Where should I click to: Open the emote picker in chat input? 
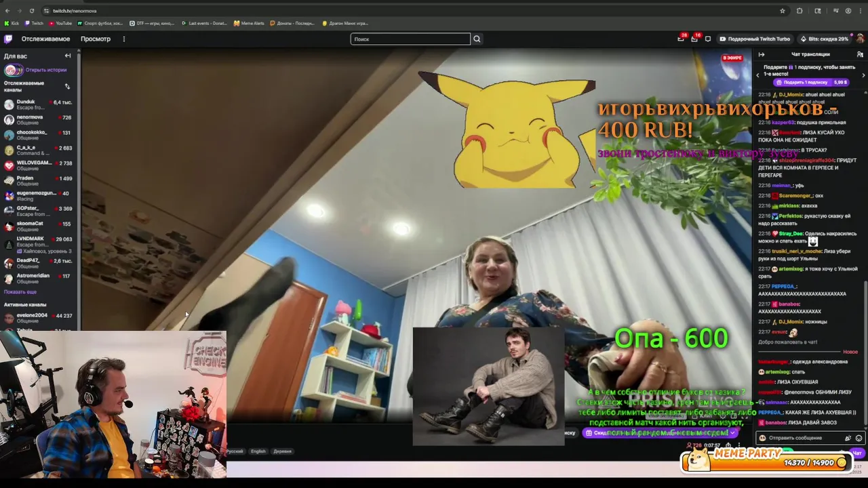(859, 438)
